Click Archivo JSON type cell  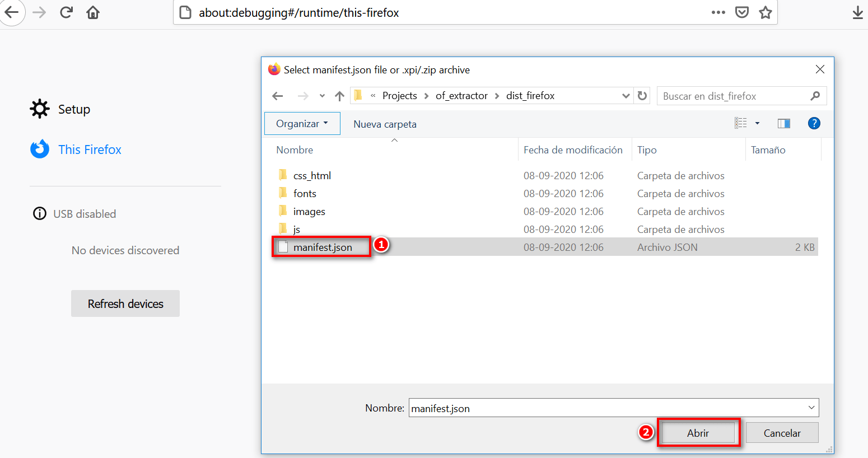pos(667,247)
